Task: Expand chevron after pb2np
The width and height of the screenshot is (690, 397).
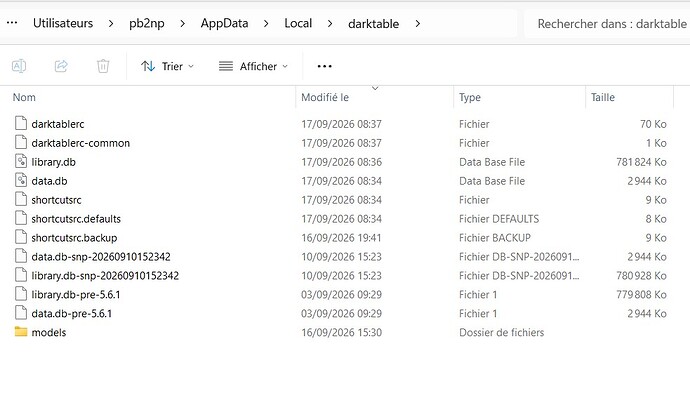Action: click(x=183, y=24)
